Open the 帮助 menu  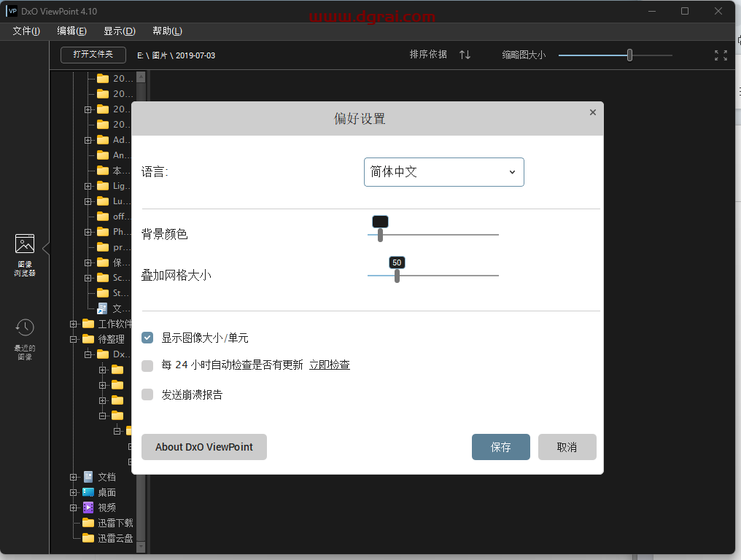(x=167, y=31)
